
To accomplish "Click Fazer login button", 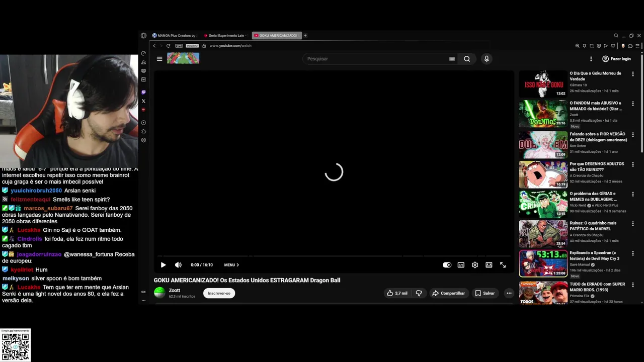I will click(x=616, y=59).
